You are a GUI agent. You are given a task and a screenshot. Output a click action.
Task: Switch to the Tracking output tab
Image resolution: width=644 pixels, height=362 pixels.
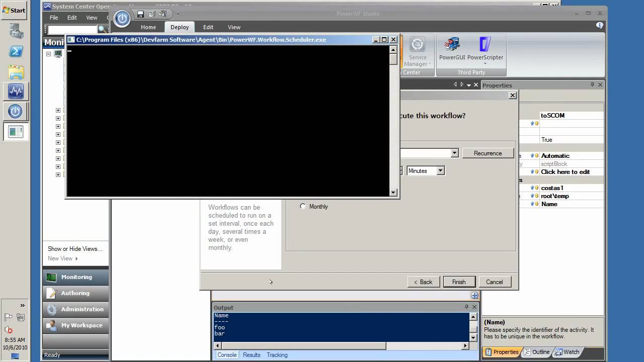[x=277, y=355]
